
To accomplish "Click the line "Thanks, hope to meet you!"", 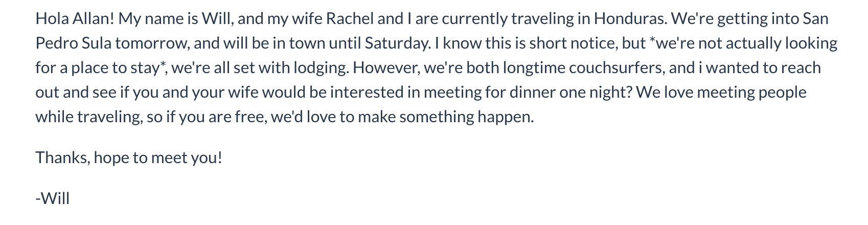I will (129, 157).
